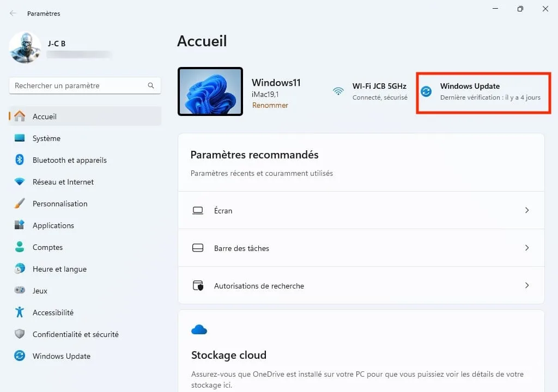Click the Jeux gamepad icon
558x392 pixels.
click(x=20, y=290)
